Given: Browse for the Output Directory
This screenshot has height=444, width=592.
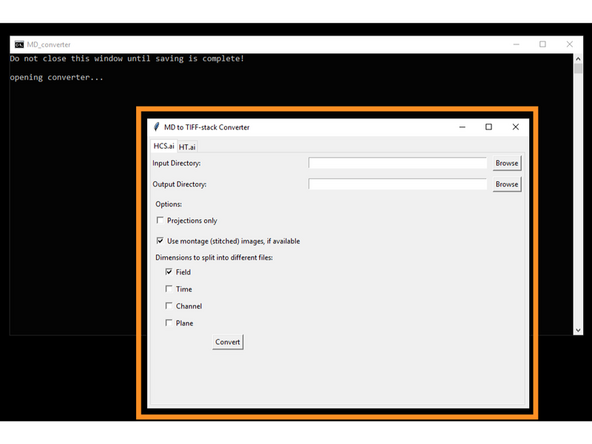Looking at the screenshot, I should point(507,184).
